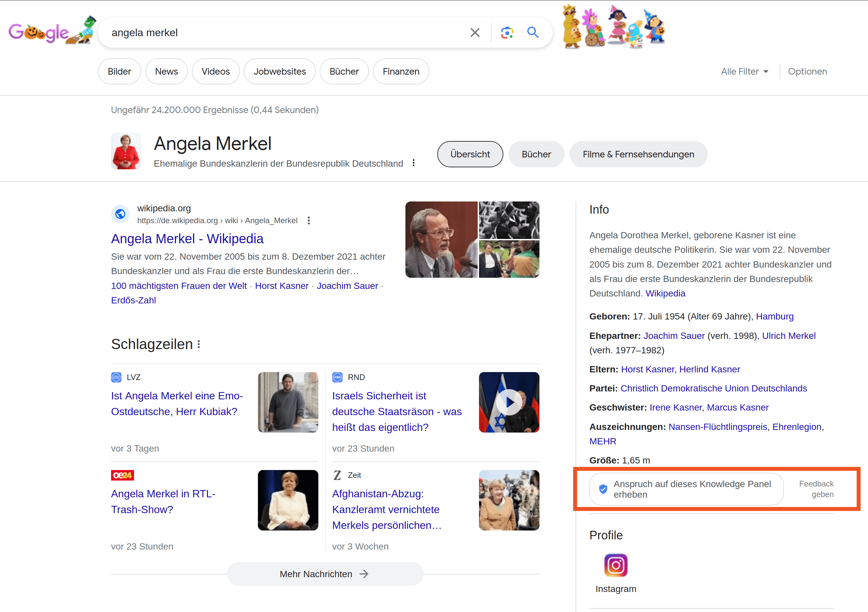
Task: Click the Zeit Z logo icon
Action: click(337, 475)
